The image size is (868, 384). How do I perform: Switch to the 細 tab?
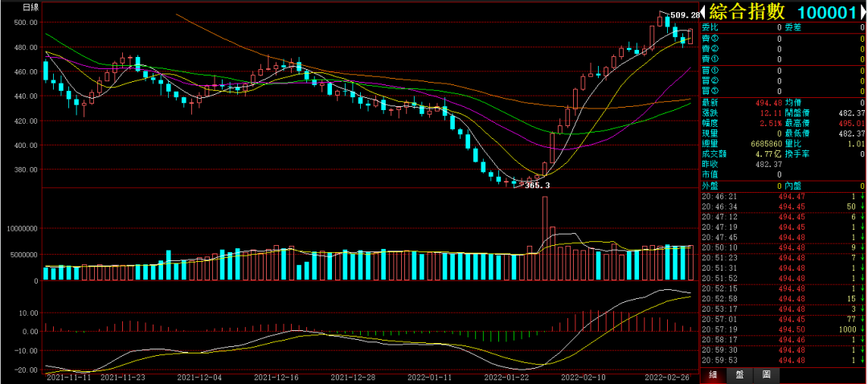point(714,375)
